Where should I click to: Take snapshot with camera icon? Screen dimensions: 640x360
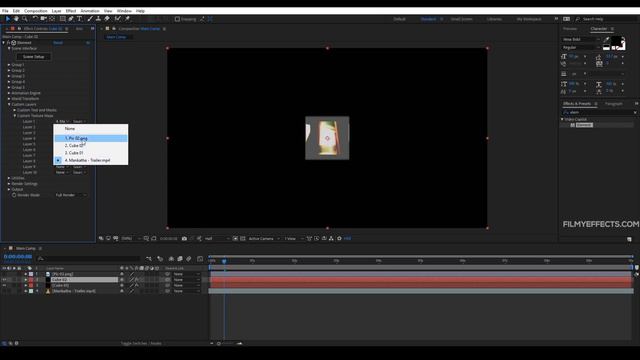tap(184, 238)
